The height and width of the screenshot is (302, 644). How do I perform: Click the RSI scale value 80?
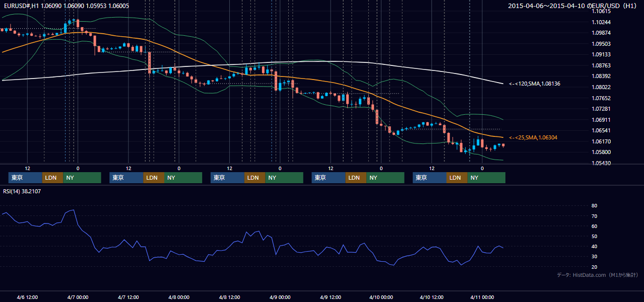[595, 206]
